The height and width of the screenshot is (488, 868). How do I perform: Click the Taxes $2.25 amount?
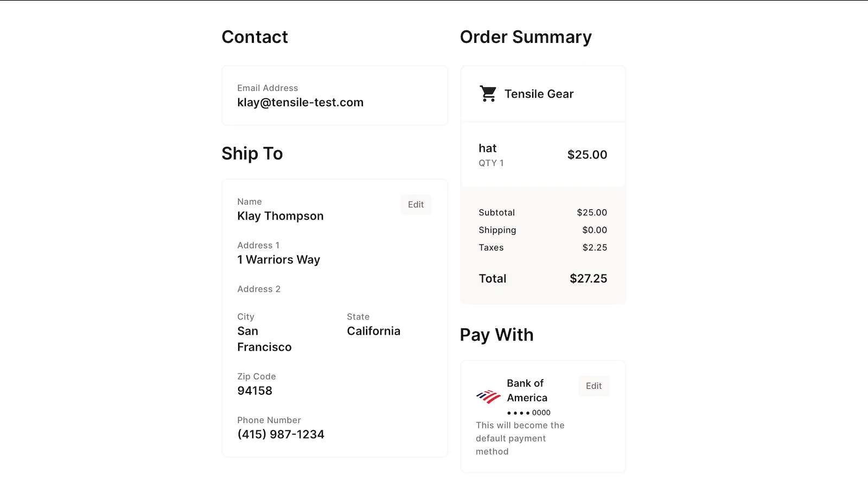point(595,247)
